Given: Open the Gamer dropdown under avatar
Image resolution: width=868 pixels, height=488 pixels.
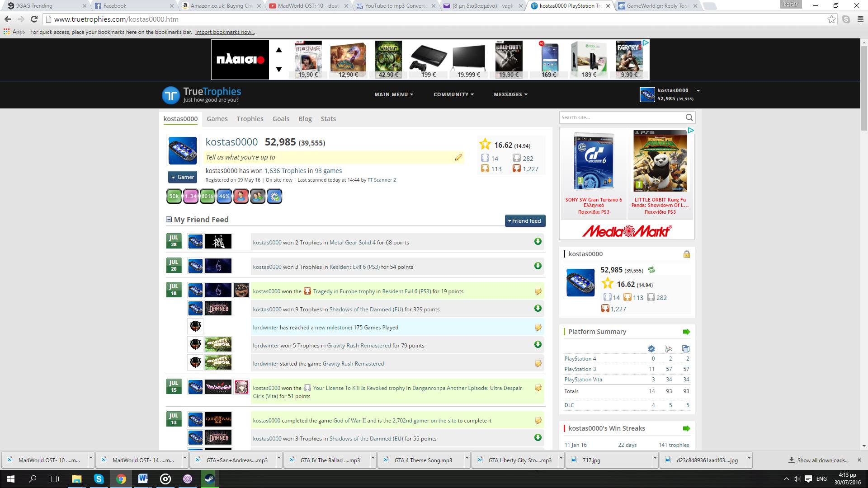Looking at the screenshot, I should click(182, 177).
